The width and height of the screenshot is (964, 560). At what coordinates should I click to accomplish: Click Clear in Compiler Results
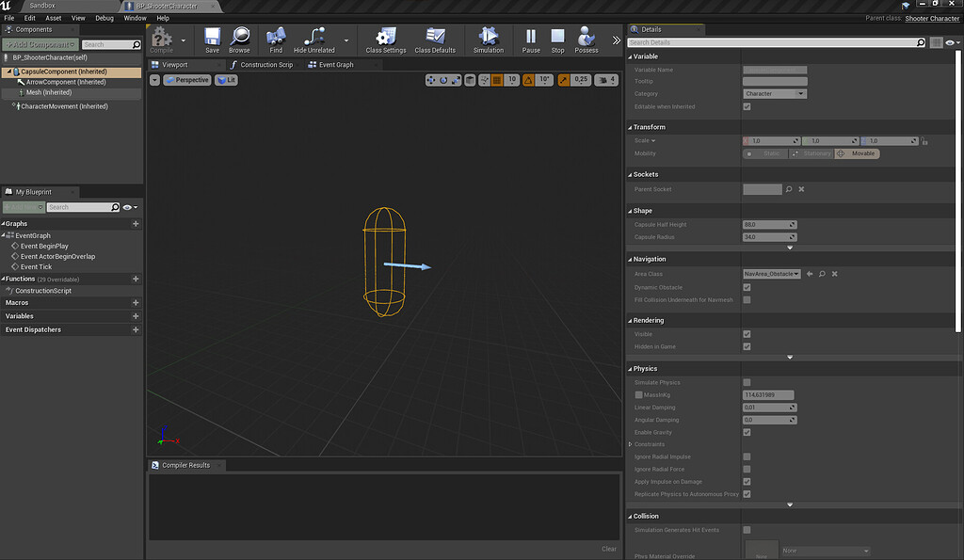[x=607, y=548]
